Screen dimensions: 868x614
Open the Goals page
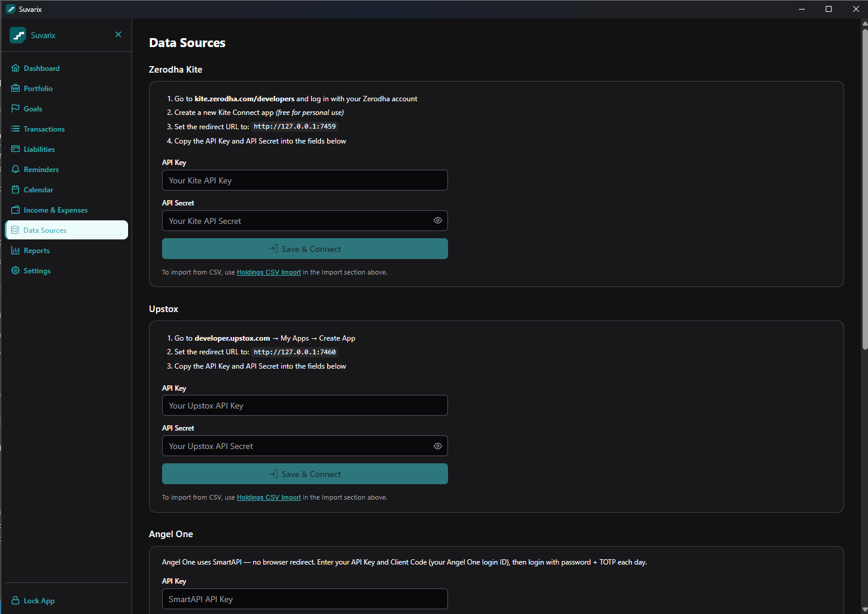point(67,109)
